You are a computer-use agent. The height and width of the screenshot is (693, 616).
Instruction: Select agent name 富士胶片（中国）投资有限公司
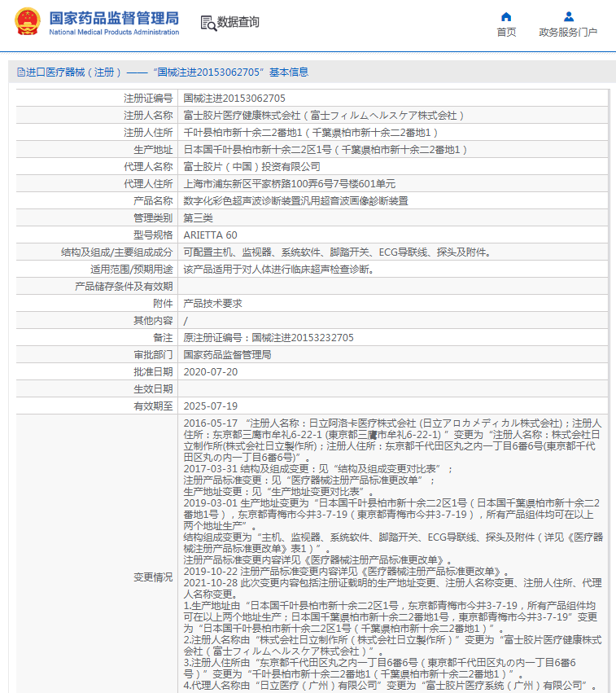(251, 167)
